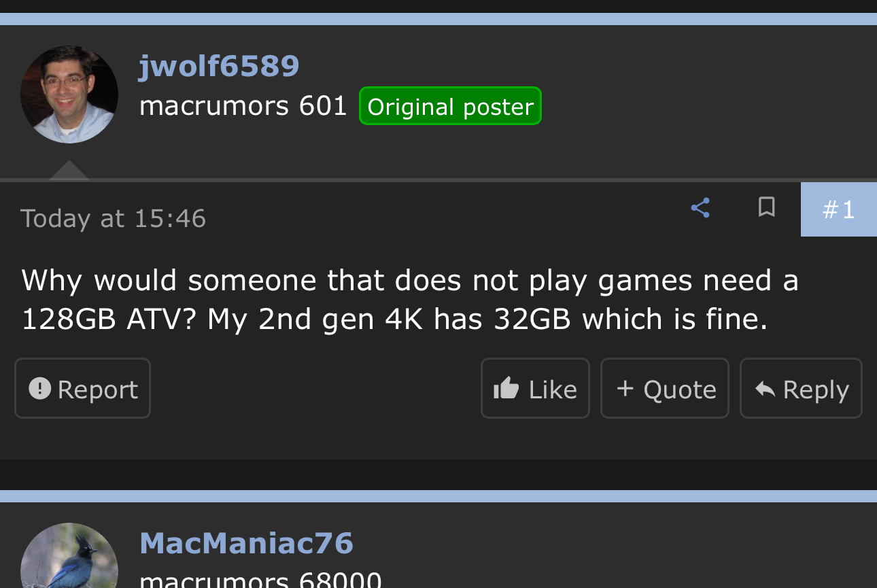
Task: Open jwolf6589's avatar photo
Action: pos(69,94)
